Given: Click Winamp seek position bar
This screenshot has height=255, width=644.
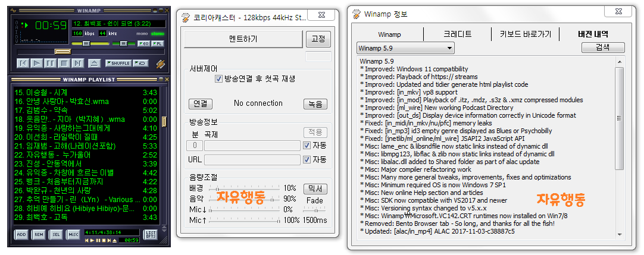Looking at the screenshot, I should (90, 52).
